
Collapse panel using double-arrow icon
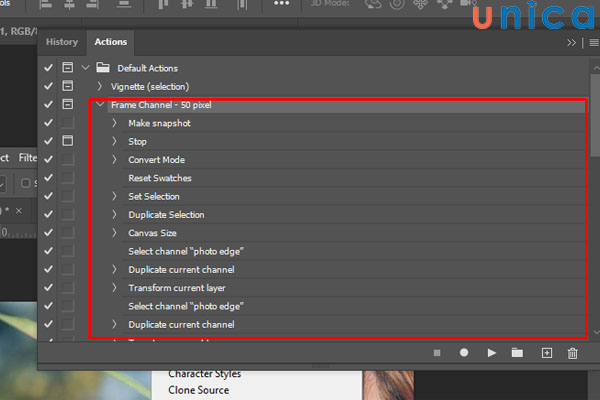(571, 43)
